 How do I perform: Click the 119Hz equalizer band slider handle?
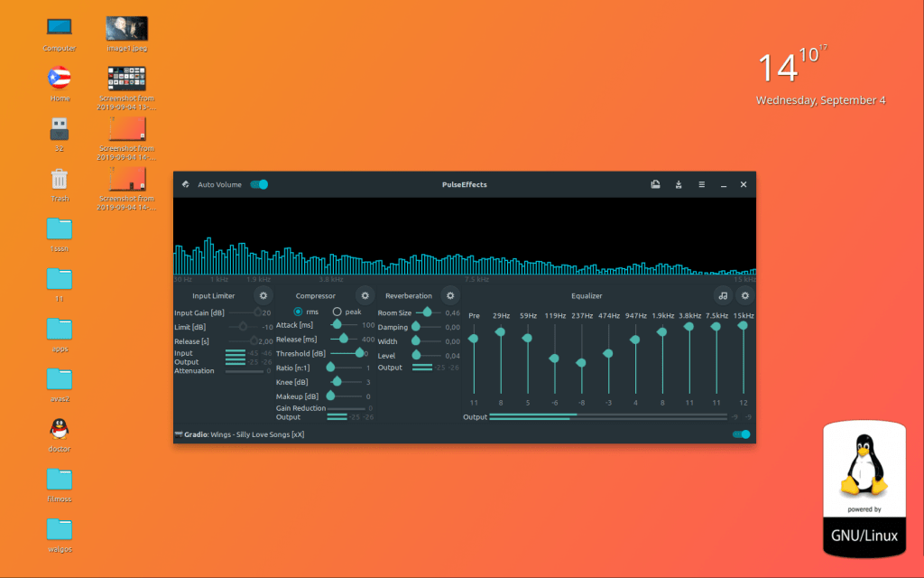point(554,359)
